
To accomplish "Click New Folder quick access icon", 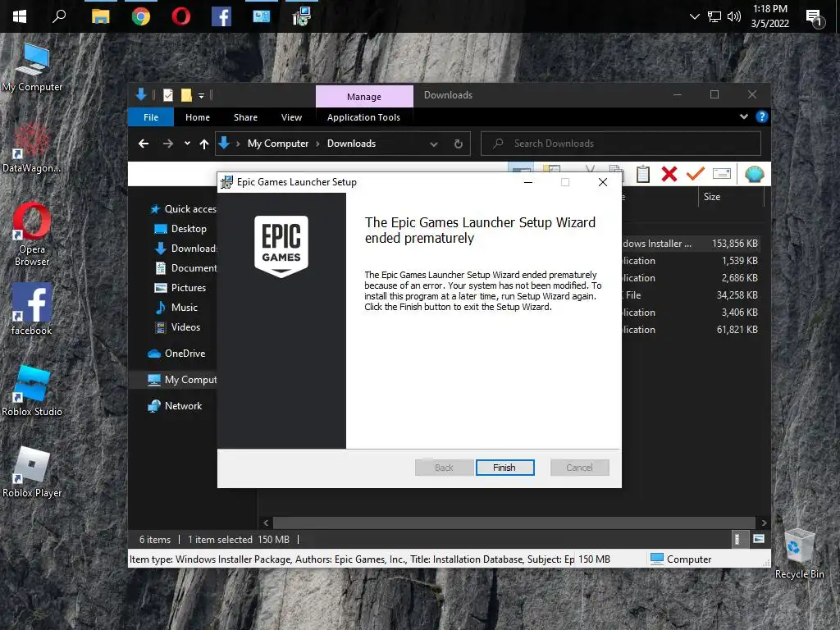I will 186,95.
